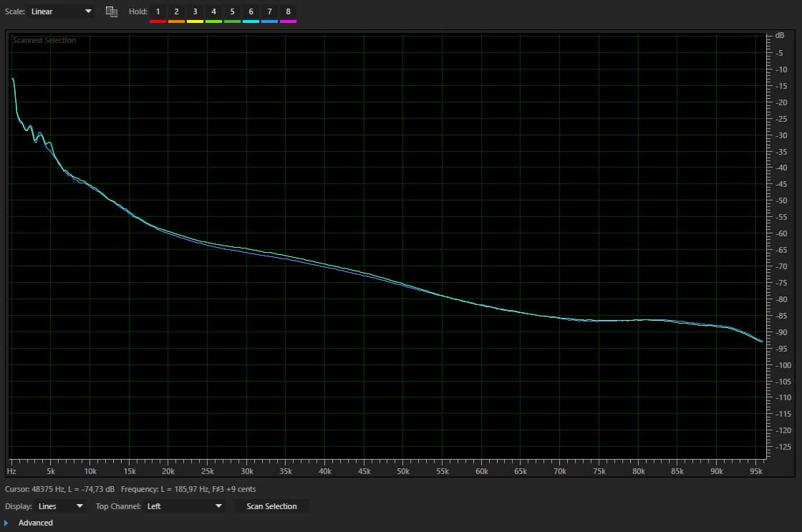The width and height of the screenshot is (802, 532).
Task: Click the '-125' dB axis label
Action: point(783,447)
